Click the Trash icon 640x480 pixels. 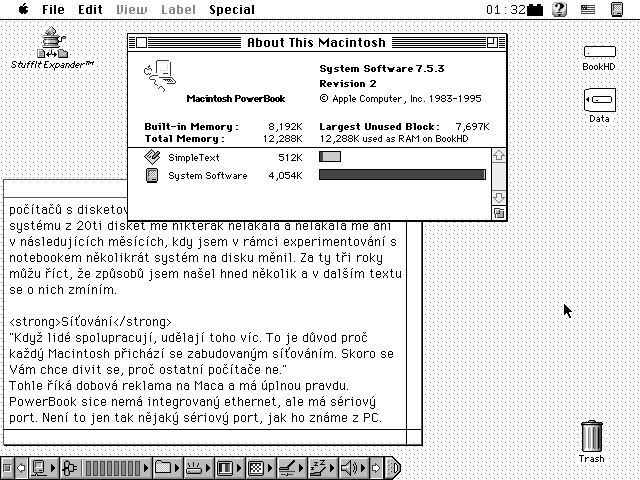(x=591, y=437)
